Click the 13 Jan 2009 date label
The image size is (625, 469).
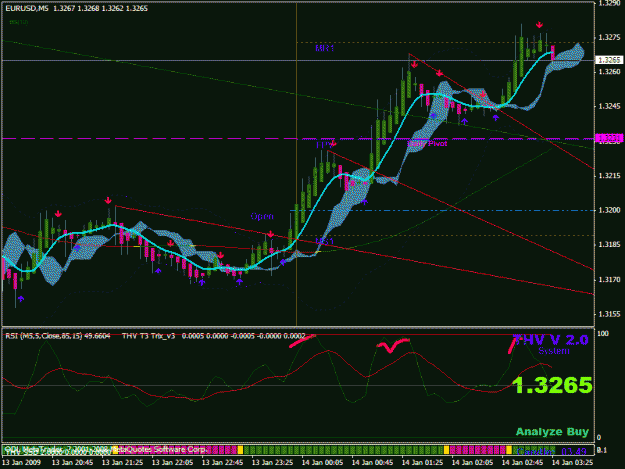tap(24, 463)
